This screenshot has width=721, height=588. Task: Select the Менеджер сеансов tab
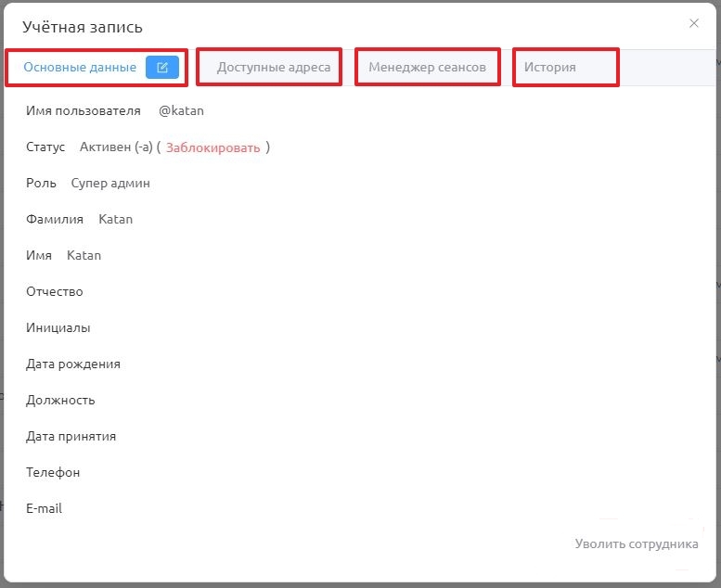point(427,67)
